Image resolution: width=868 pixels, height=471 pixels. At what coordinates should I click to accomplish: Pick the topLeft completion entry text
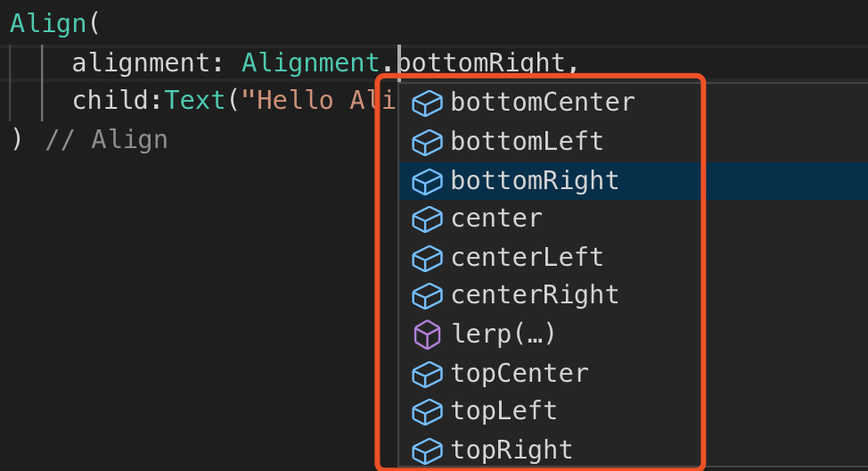coord(504,411)
